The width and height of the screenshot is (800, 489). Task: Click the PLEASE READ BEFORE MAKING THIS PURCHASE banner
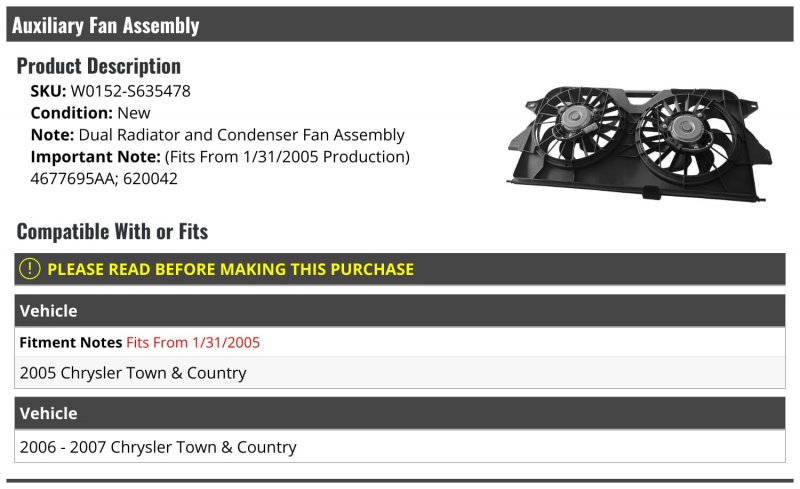[x=399, y=269]
